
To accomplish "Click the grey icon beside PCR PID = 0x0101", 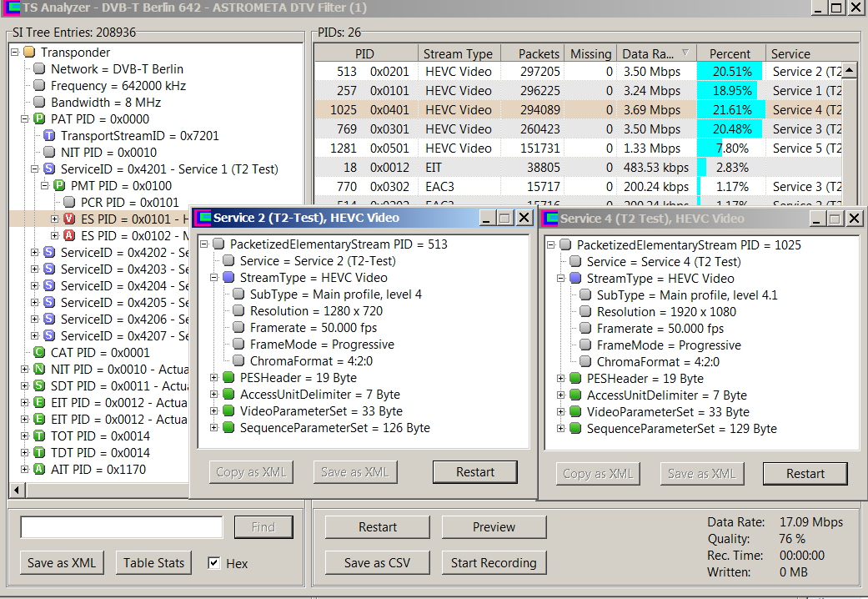I will click(69, 202).
